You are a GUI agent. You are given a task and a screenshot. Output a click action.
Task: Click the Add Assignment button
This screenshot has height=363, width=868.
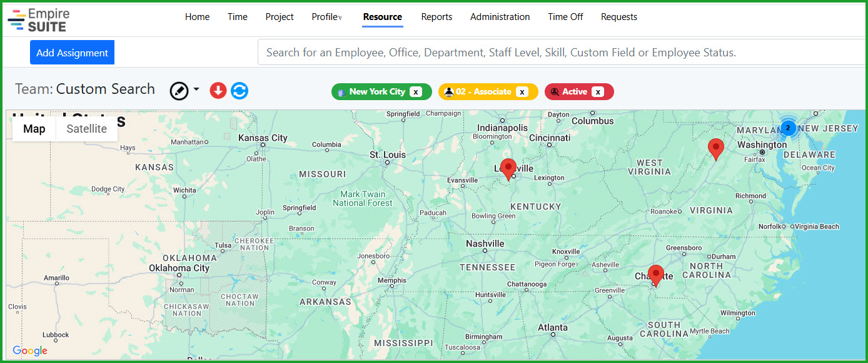coord(73,53)
